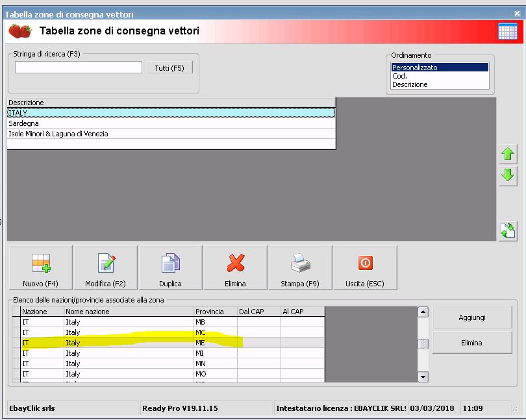Select Cod. ordering option
The image size is (526, 420).
point(440,76)
